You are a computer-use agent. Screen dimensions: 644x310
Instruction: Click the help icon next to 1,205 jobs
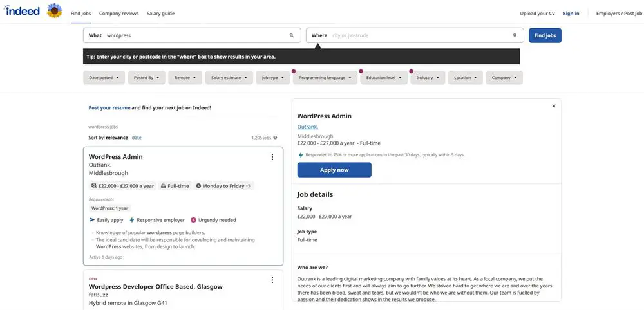(x=275, y=138)
